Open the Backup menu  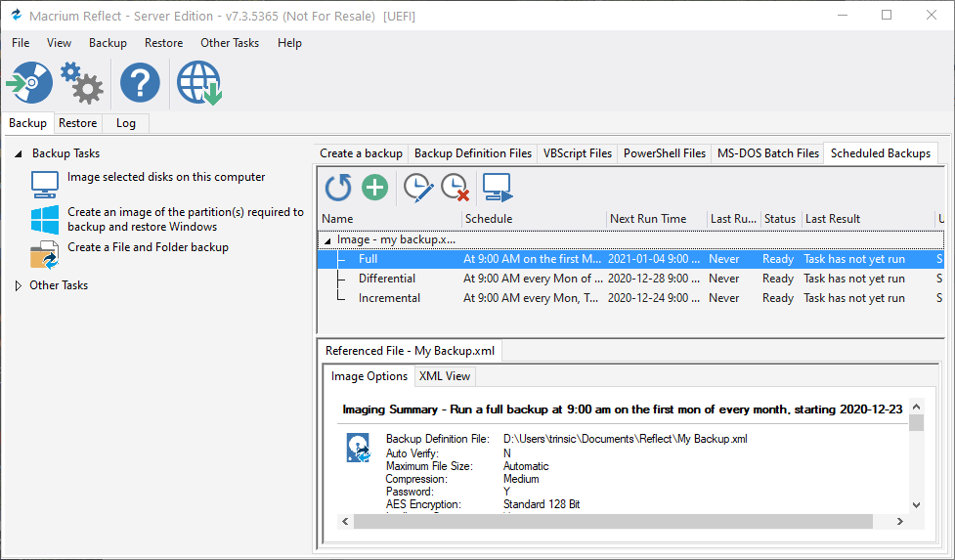[108, 43]
